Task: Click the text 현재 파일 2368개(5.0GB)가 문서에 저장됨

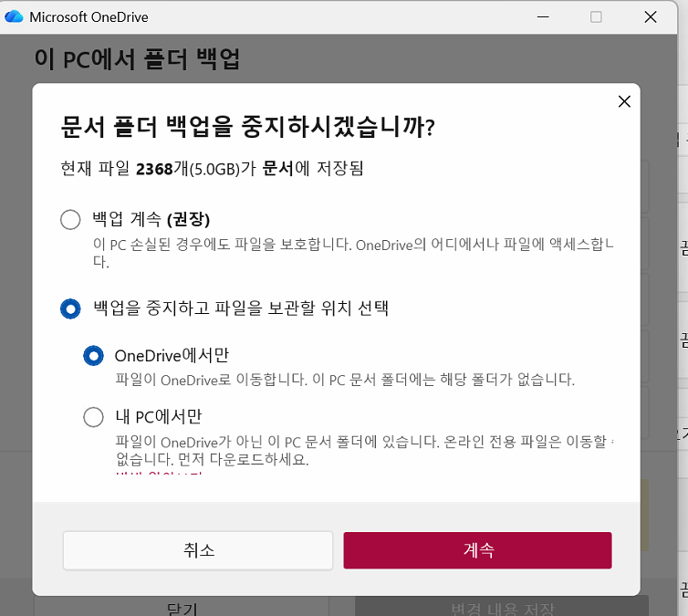Action: point(212,169)
